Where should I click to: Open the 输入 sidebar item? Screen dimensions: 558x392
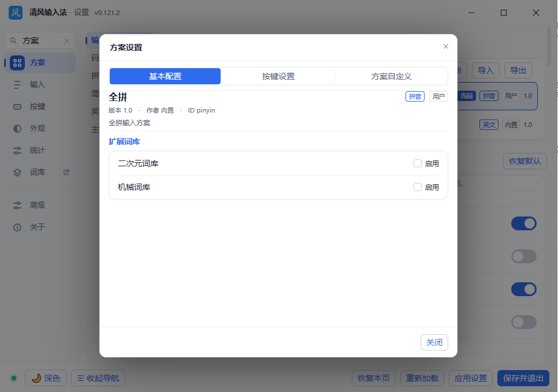40,85
